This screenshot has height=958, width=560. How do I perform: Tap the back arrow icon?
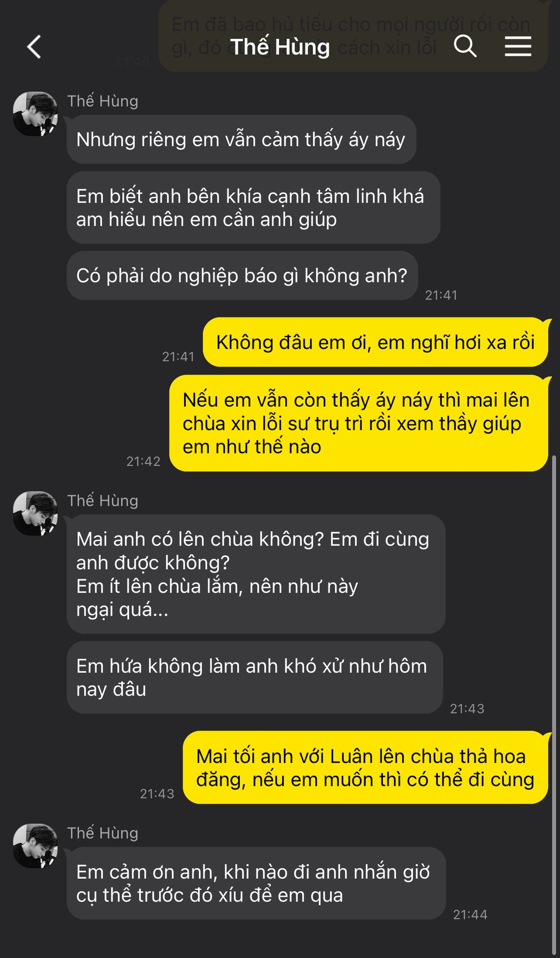(34, 47)
